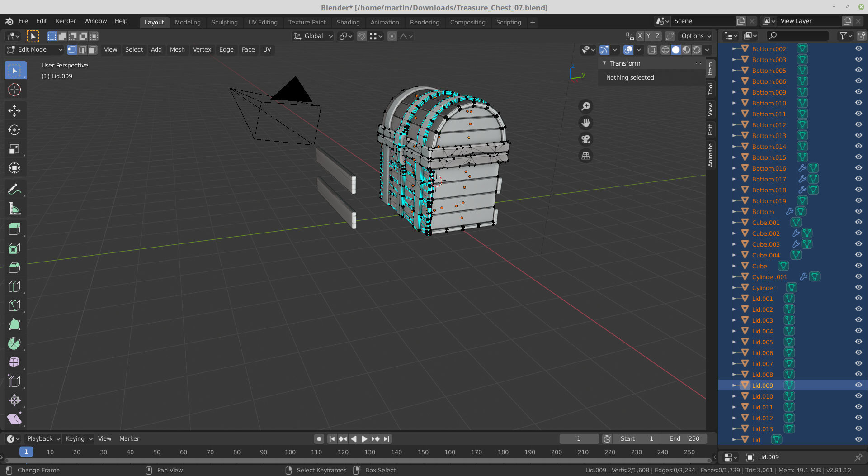Screen dimensions: 868x476
Task: Switch to vertex select mode
Action: click(72, 50)
